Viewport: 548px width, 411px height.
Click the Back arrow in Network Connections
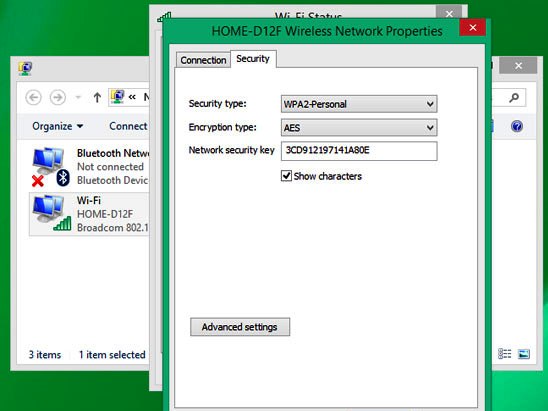pyautogui.click(x=34, y=97)
